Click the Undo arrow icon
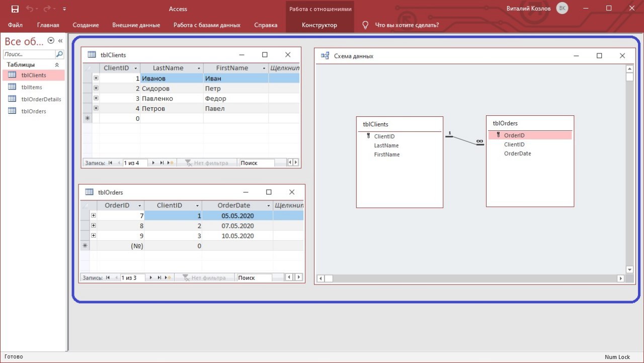The width and height of the screenshot is (644, 363). (31, 9)
